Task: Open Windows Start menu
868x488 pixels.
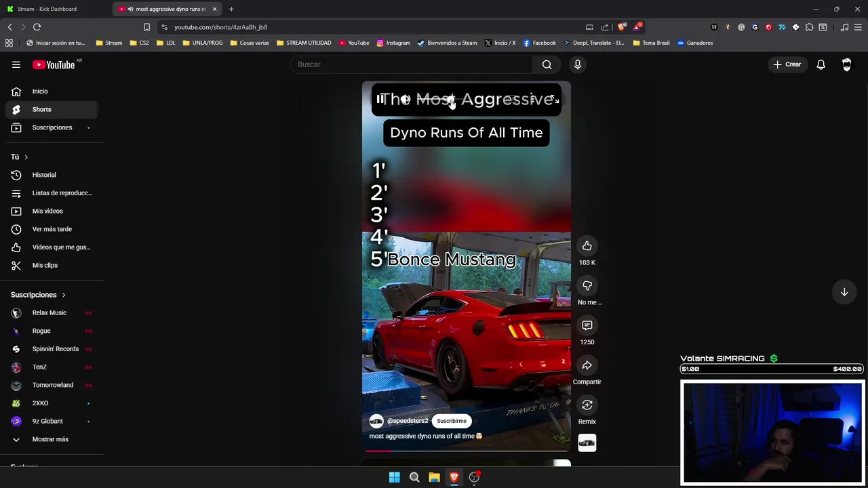Action: [394, 477]
